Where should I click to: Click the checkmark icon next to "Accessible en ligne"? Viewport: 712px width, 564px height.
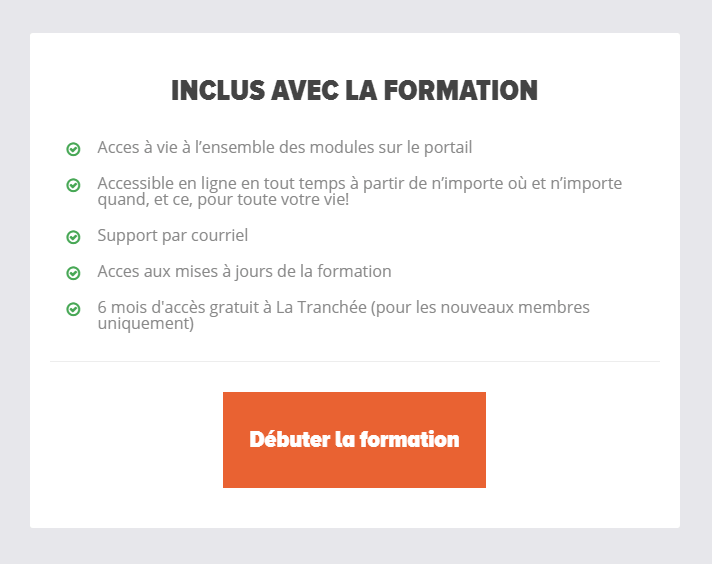click(73, 185)
